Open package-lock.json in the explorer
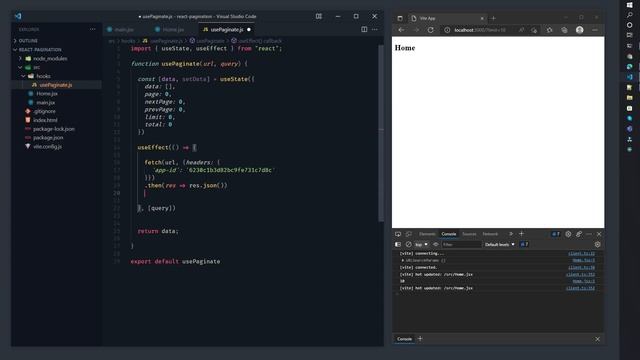640x360 pixels. 54,129
